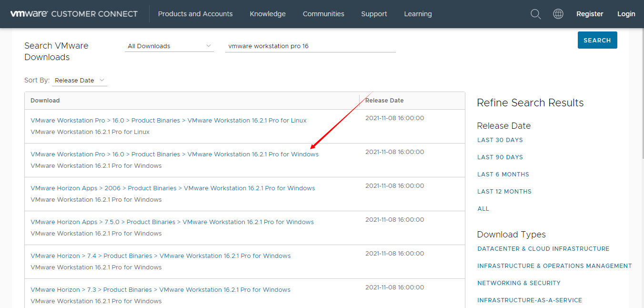
Task: Click the globe language icon
Action: (558, 14)
